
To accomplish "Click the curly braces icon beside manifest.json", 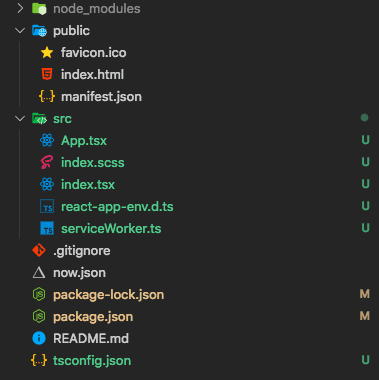I will point(47,97).
